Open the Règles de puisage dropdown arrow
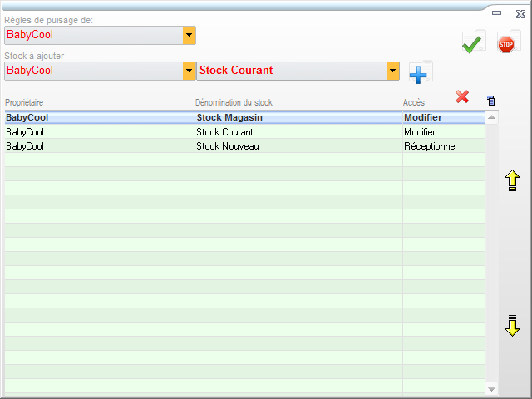The width and height of the screenshot is (532, 399). click(190, 35)
